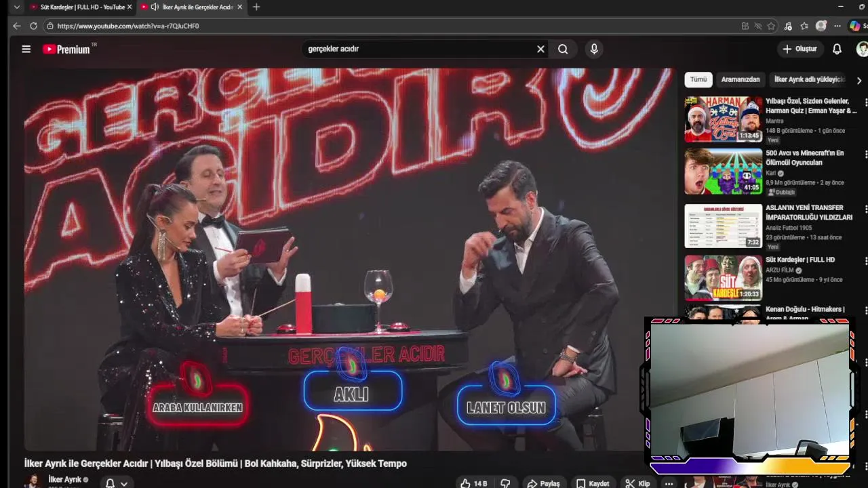The image size is (868, 488).
Task: Toggle channel notification bell for İlker Ayrık
Action: (110, 483)
